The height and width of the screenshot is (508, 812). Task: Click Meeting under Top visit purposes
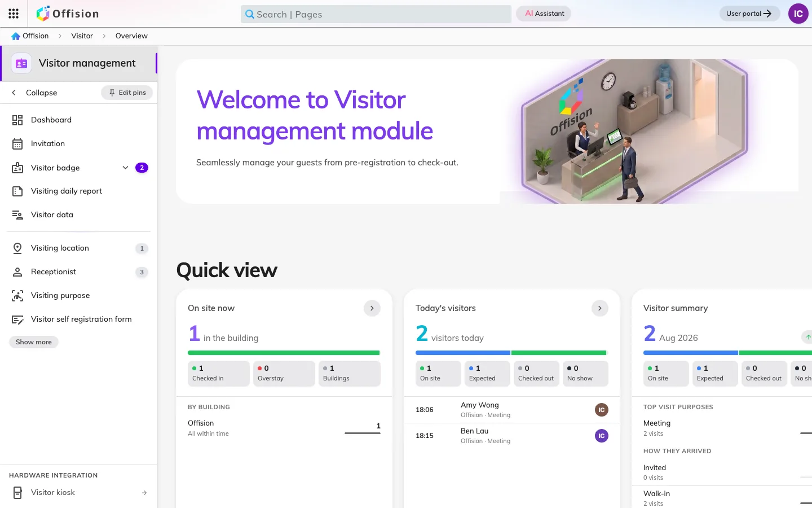pyautogui.click(x=657, y=423)
